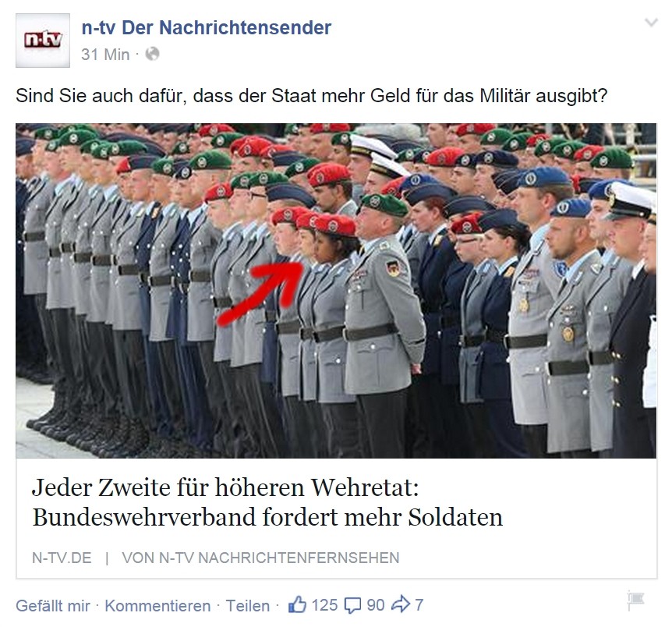
Task: Click the share arrow icon
Action: point(401,604)
